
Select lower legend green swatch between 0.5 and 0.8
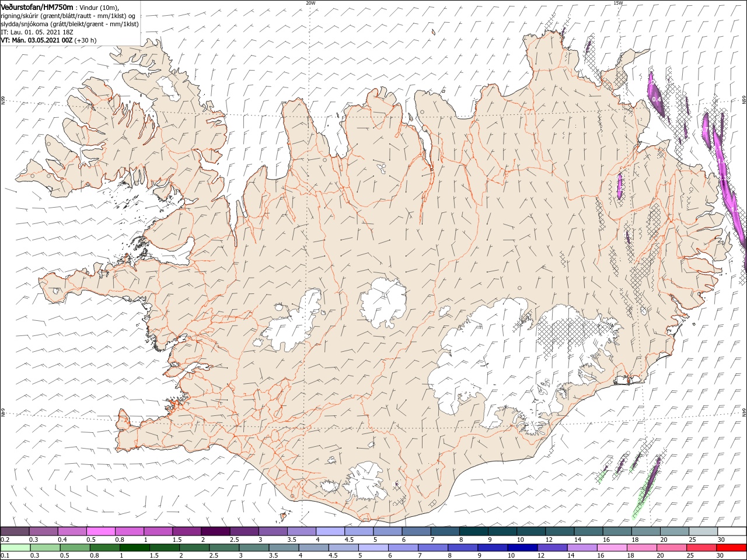coord(74,548)
